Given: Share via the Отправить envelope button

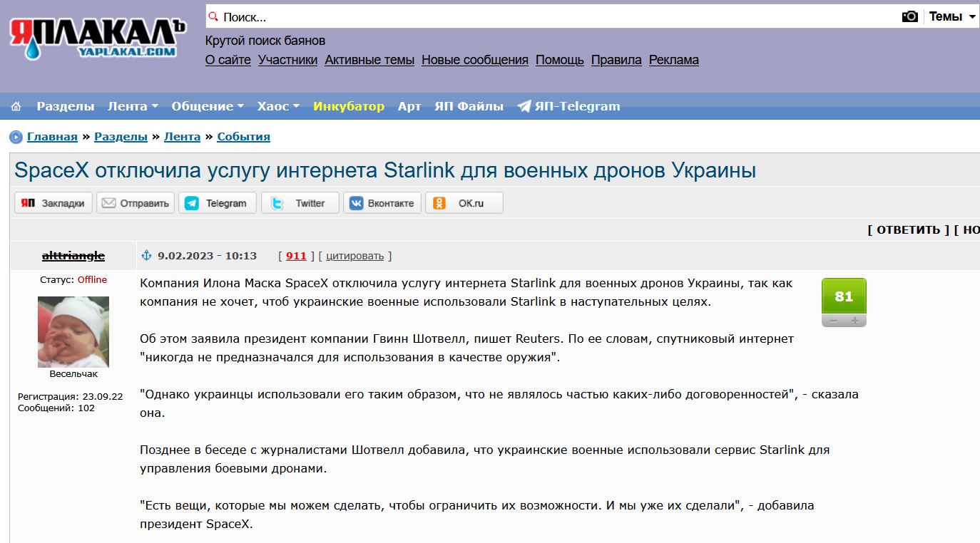Looking at the screenshot, I should (136, 203).
